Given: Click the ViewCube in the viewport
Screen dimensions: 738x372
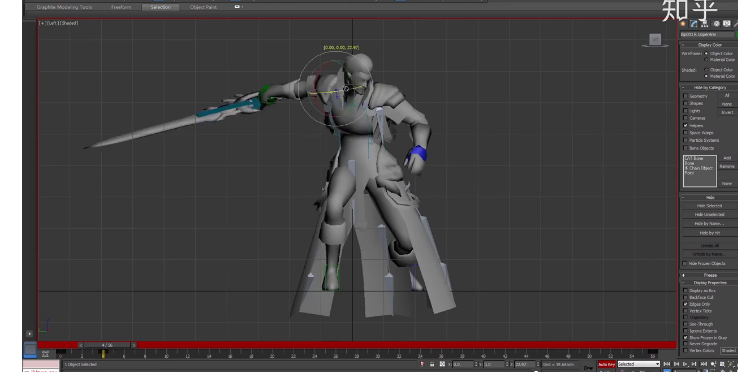Looking at the screenshot, I should tap(655, 40).
